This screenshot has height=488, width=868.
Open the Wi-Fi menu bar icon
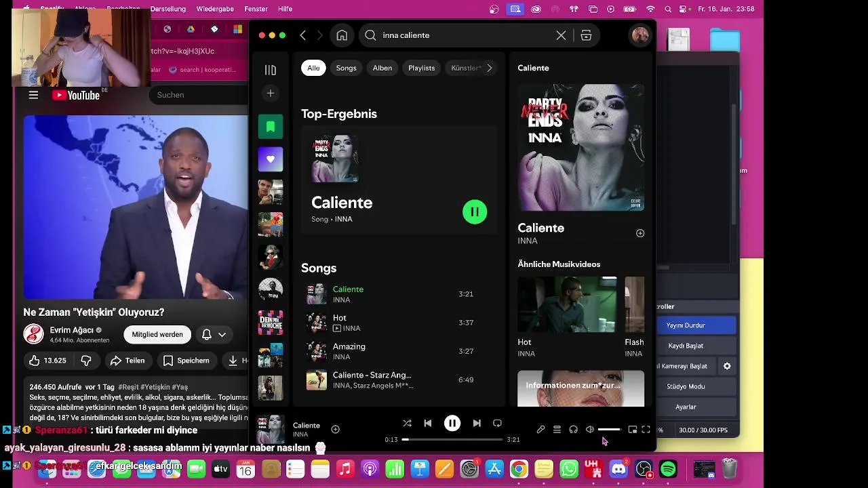click(x=651, y=9)
